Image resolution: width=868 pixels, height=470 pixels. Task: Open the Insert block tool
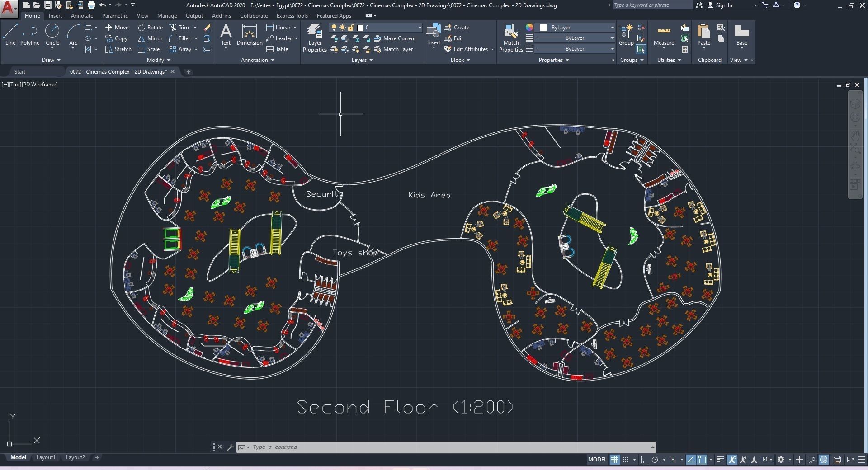(x=434, y=35)
